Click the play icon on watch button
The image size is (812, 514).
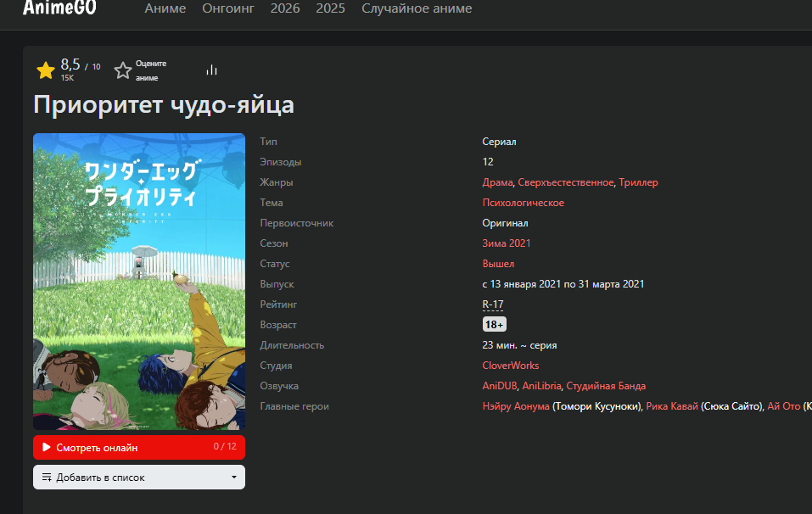(x=46, y=447)
